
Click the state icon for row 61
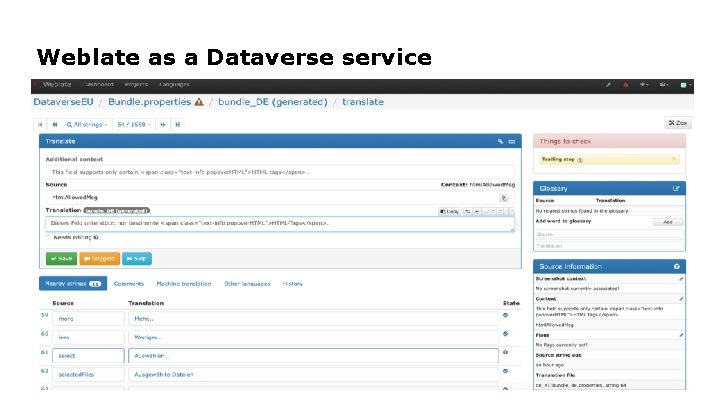pyautogui.click(x=506, y=352)
